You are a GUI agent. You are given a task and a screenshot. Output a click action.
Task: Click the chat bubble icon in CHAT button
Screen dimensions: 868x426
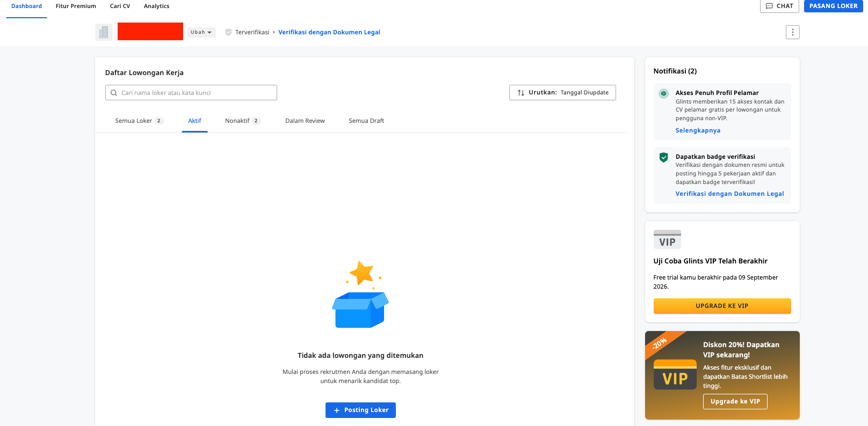(x=769, y=6)
